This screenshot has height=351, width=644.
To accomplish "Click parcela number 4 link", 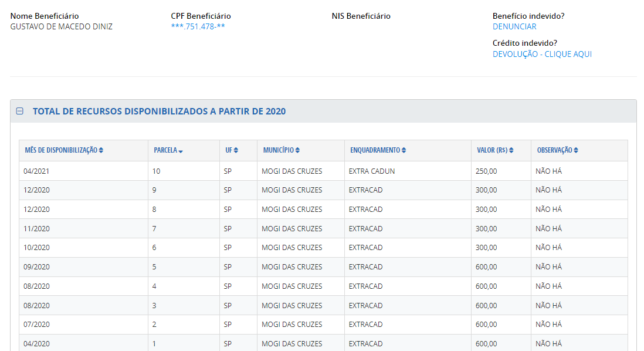I will tap(154, 286).
